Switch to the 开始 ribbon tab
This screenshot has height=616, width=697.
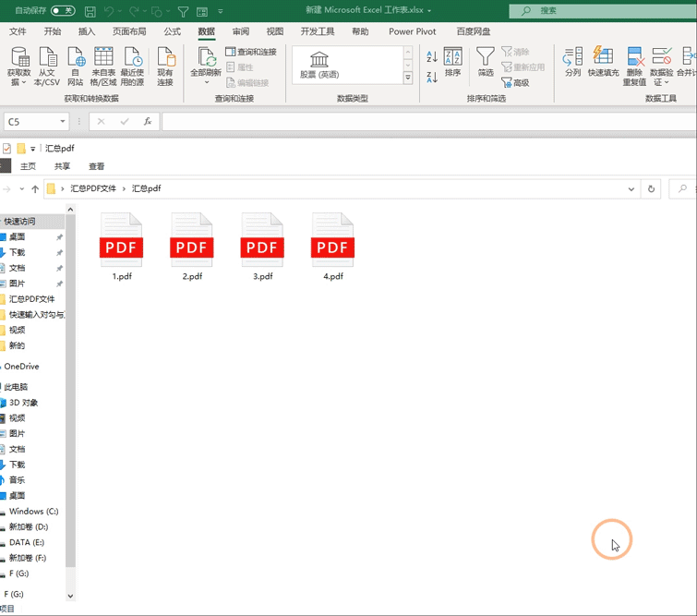[x=53, y=31]
